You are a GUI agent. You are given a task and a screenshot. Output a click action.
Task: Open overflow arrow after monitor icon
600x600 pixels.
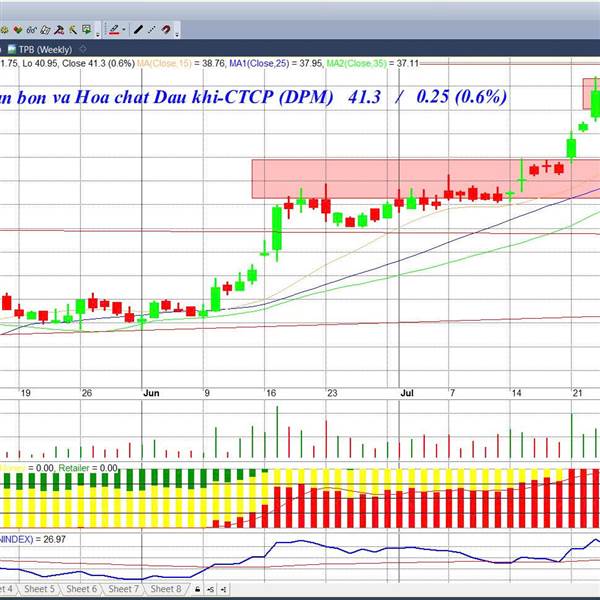point(98,35)
